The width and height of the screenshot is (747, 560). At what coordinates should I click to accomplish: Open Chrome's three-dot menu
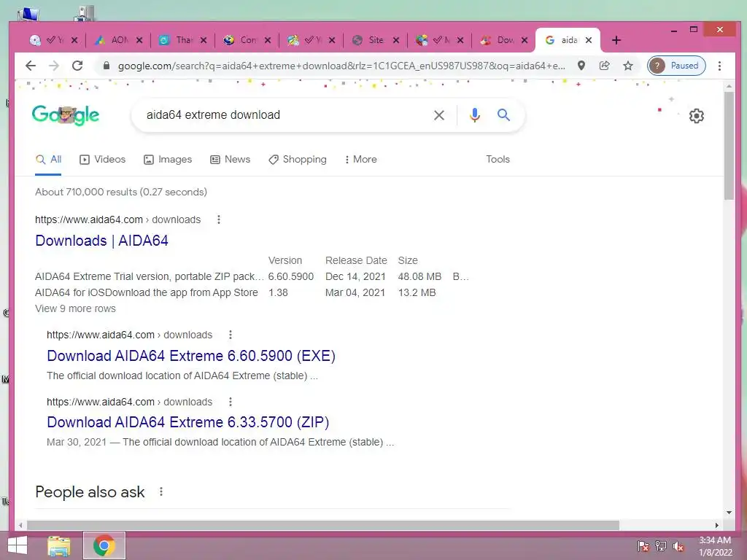(719, 66)
